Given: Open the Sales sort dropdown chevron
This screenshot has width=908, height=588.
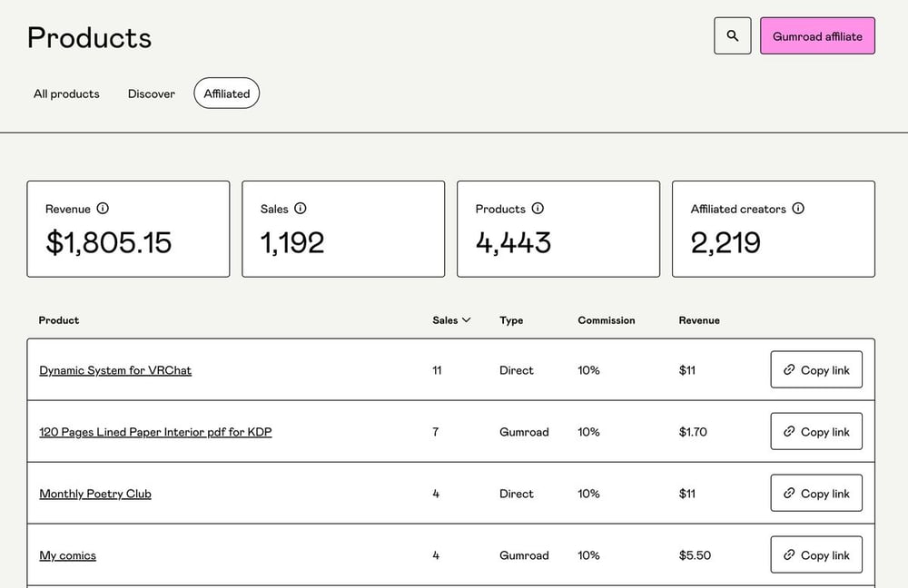Looking at the screenshot, I should click(x=465, y=319).
